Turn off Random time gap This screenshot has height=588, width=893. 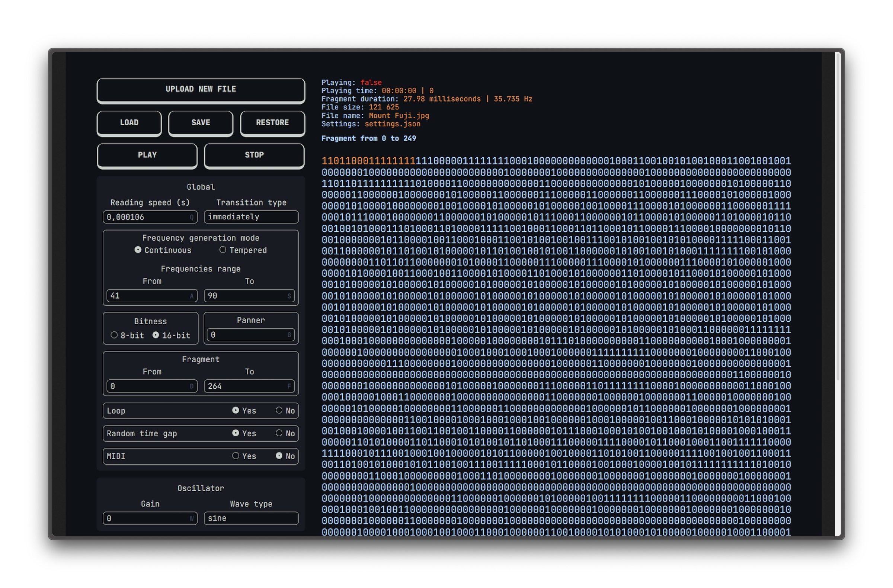(279, 434)
